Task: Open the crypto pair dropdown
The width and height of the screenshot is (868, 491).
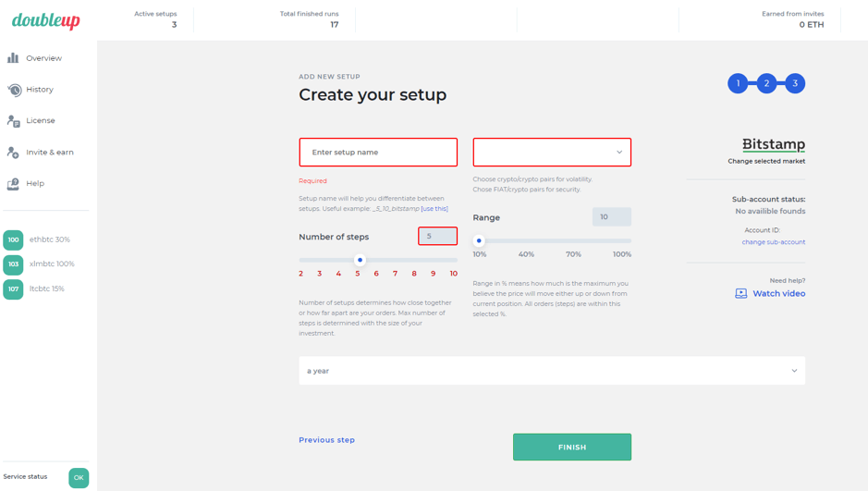Action: click(x=552, y=153)
